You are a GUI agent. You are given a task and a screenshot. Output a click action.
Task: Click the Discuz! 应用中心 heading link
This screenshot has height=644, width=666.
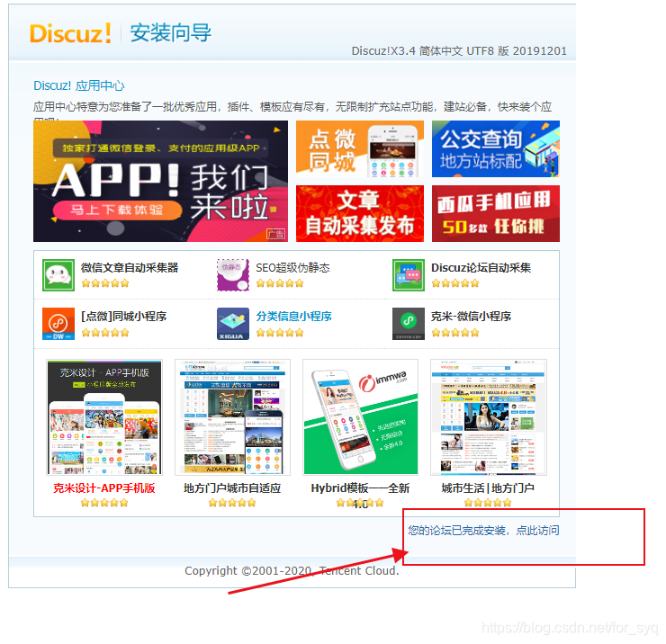pos(79,85)
